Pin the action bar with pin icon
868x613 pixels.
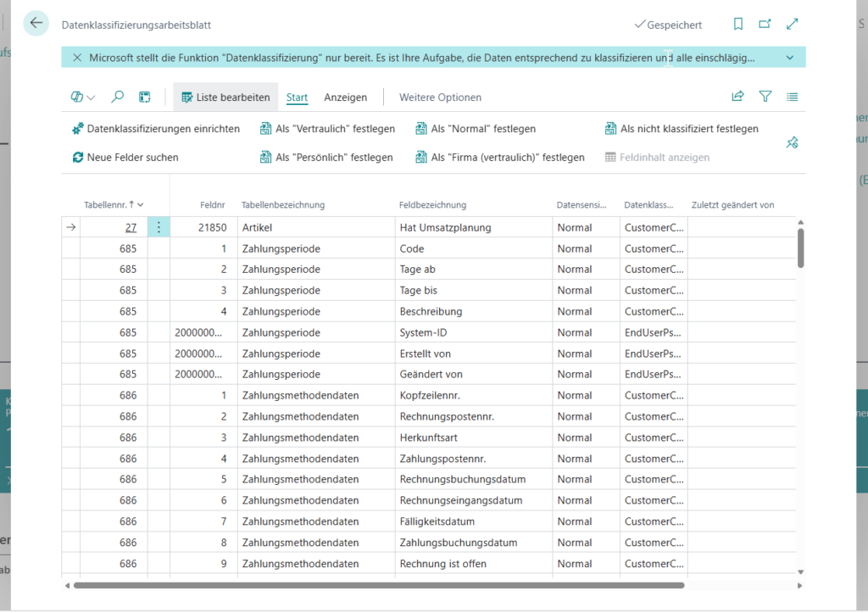click(793, 143)
